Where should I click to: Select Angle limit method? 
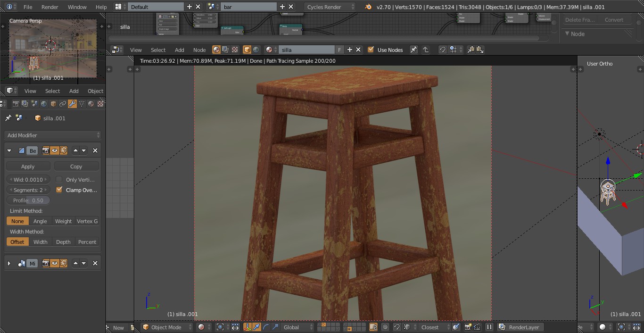(x=40, y=221)
